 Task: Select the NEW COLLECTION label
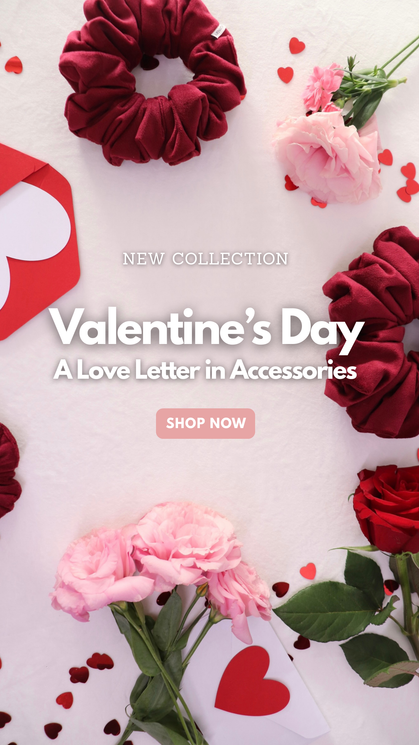pyautogui.click(x=205, y=259)
